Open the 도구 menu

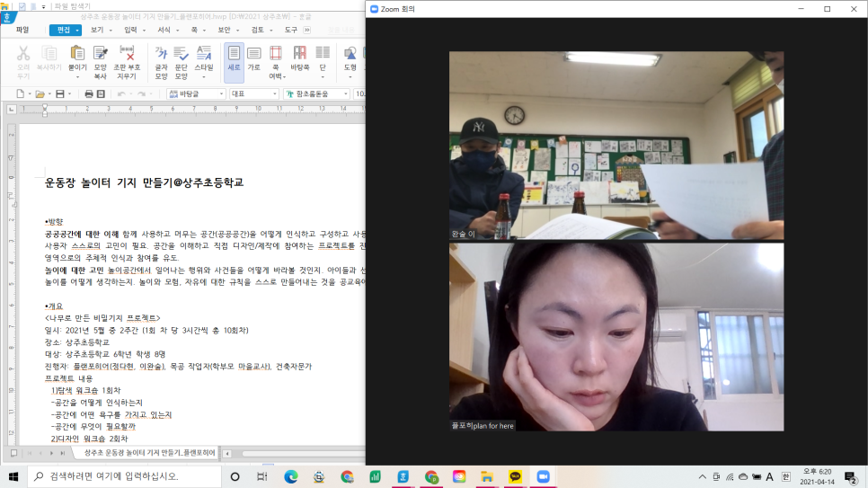point(290,30)
